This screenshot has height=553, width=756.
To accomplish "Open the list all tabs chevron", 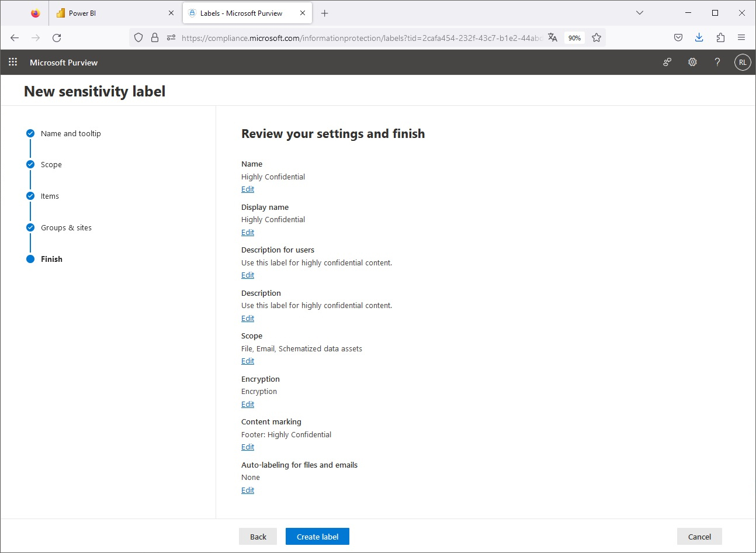I will [639, 12].
